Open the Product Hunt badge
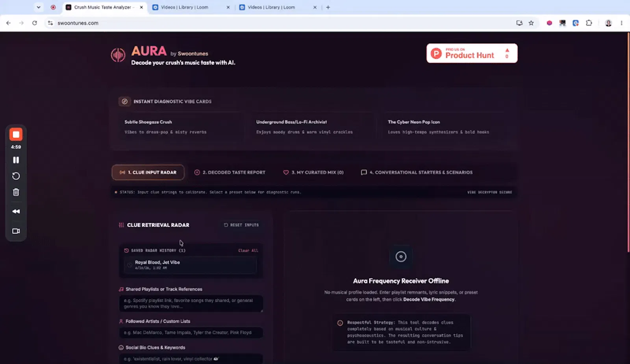 472,53
